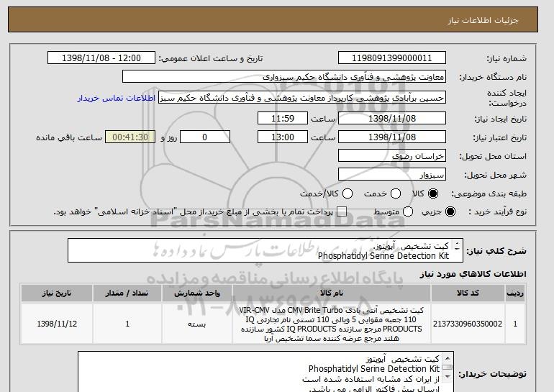Click the بسته unit cell
This screenshot has height=392, width=554.
click(197, 324)
